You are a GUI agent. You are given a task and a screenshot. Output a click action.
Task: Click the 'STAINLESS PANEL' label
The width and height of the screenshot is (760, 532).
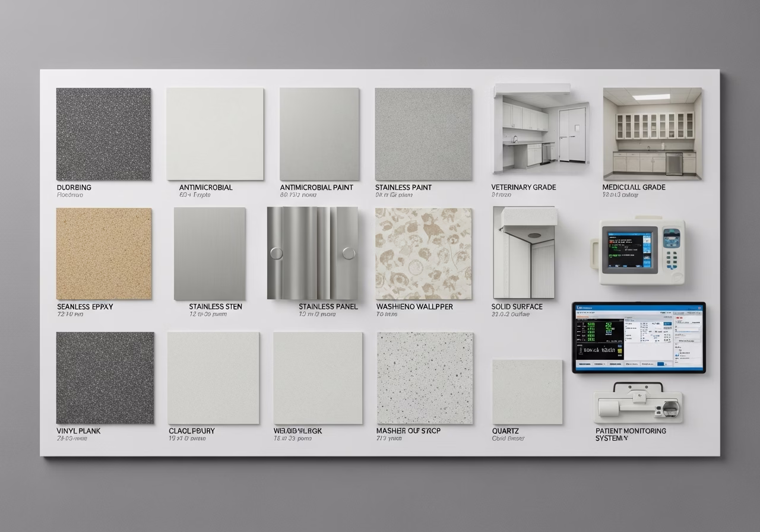click(x=328, y=306)
